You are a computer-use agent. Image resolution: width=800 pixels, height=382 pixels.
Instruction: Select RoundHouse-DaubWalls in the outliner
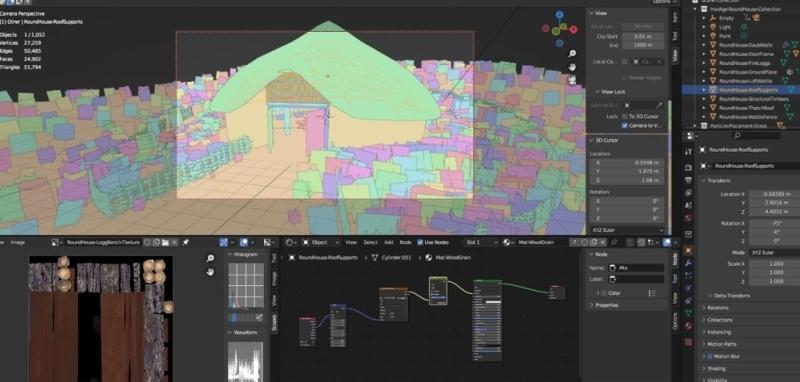(745, 45)
